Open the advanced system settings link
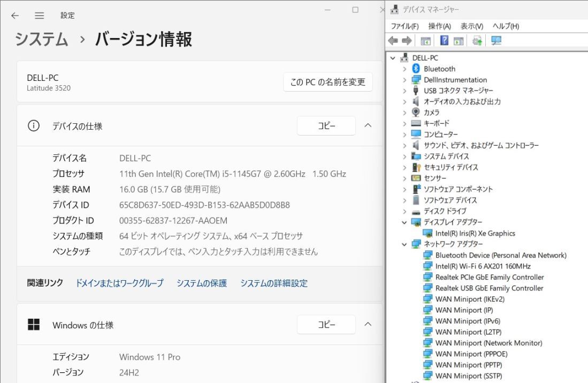The image size is (588, 383). pyautogui.click(x=274, y=283)
